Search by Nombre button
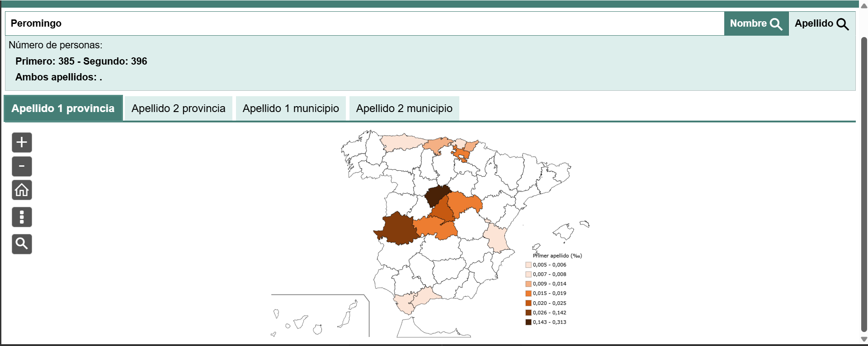Image resolution: width=868 pixels, height=346 pixels. click(756, 23)
